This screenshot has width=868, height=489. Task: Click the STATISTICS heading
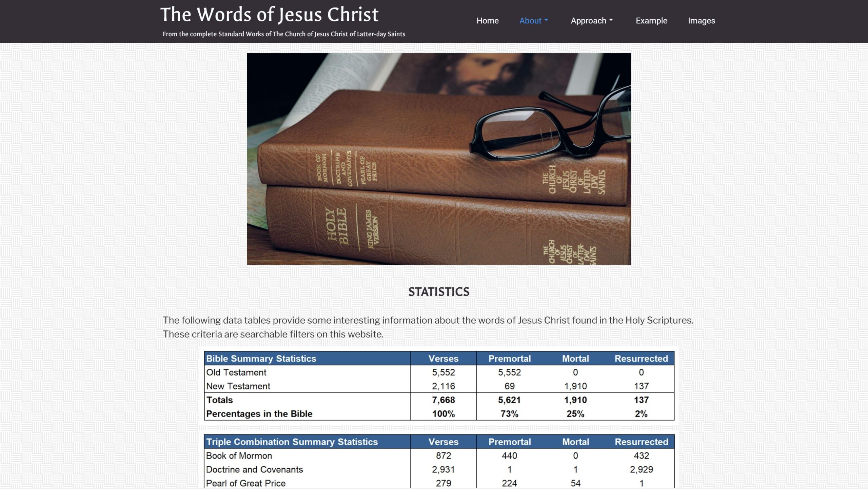pos(438,292)
